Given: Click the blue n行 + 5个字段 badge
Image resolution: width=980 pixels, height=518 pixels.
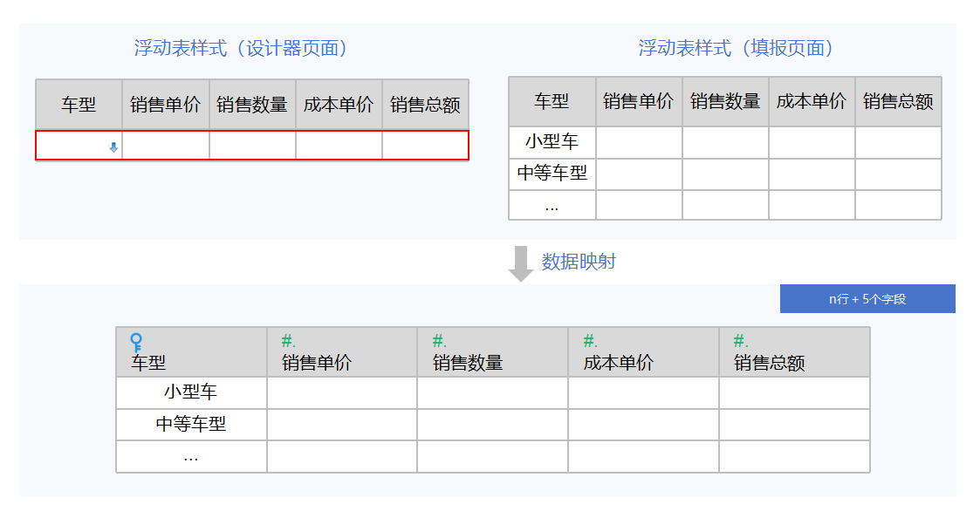Looking at the screenshot, I should click(867, 298).
